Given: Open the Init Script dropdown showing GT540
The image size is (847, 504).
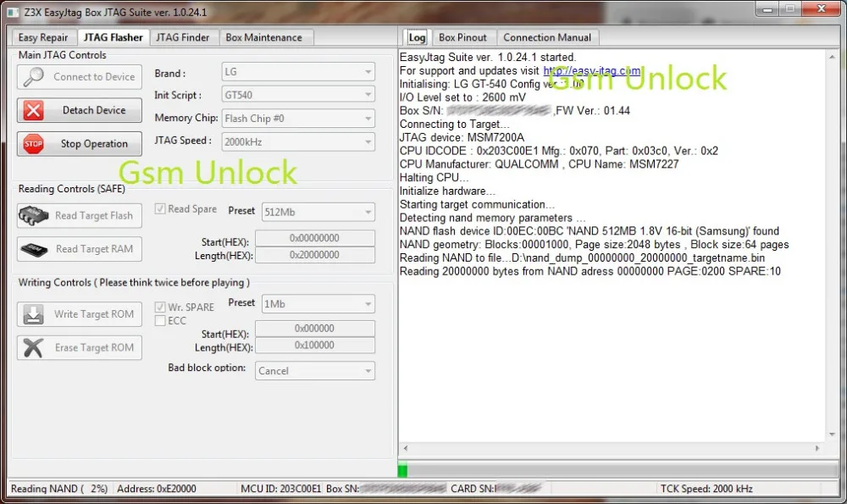Looking at the screenshot, I should click(x=298, y=95).
